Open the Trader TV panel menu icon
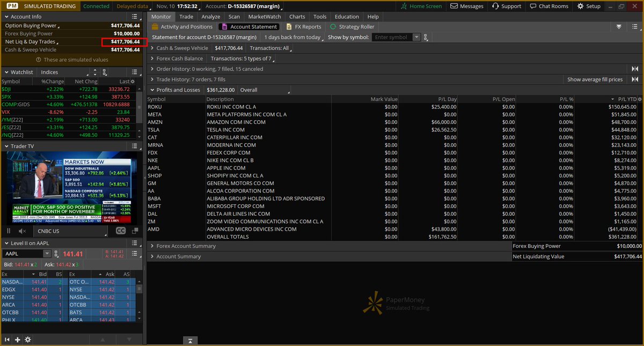Viewport: 644px width, 346px height. (135, 146)
